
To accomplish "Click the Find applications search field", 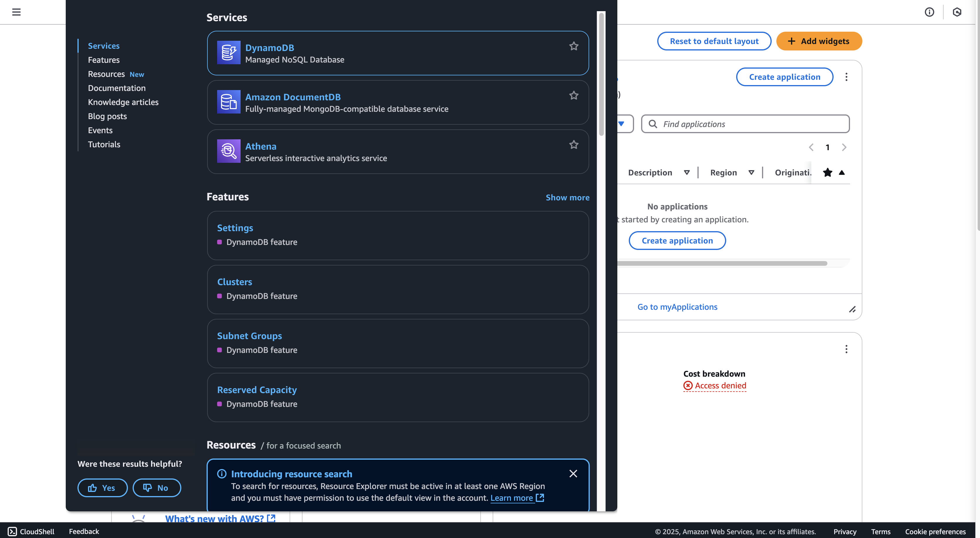I will tap(745, 124).
